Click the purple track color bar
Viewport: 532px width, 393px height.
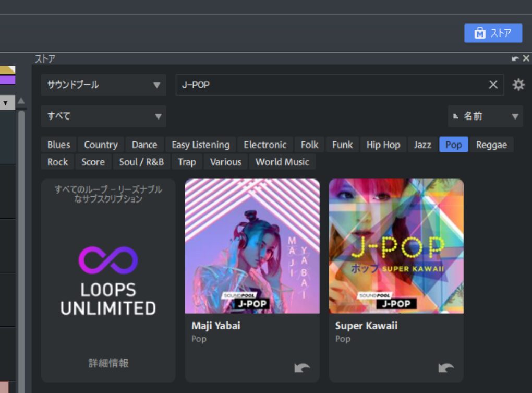pos(7,80)
